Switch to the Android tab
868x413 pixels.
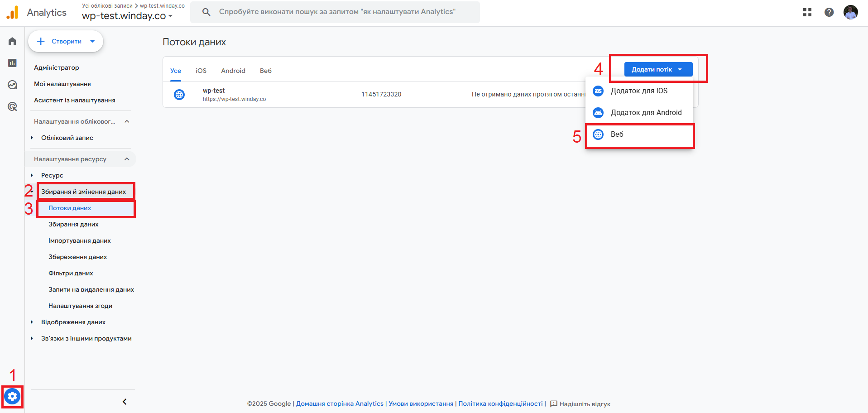(233, 71)
